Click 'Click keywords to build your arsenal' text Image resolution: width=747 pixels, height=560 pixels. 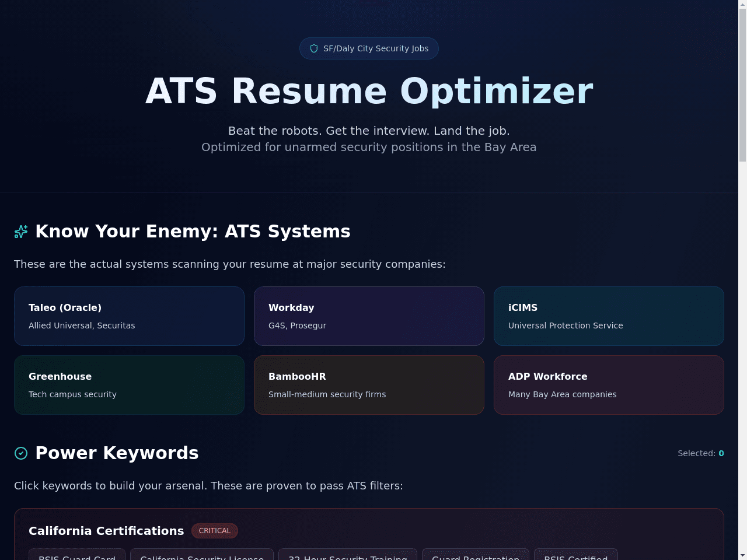[208, 486]
